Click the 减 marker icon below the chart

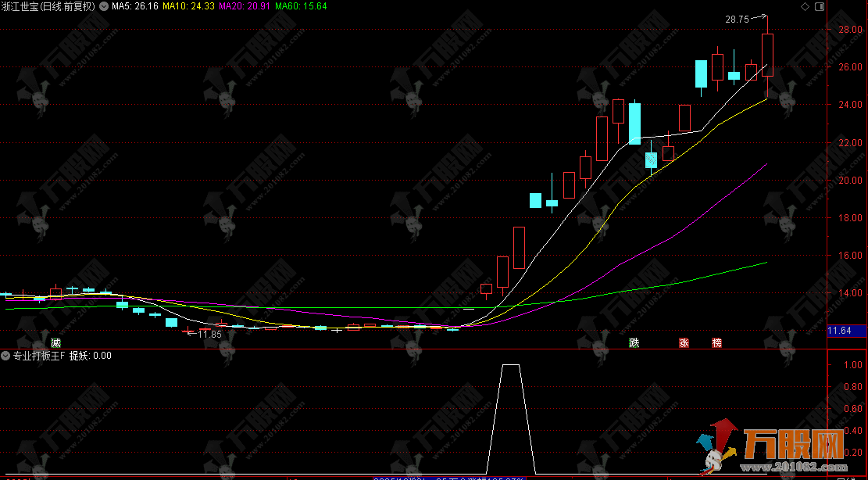click(x=55, y=342)
